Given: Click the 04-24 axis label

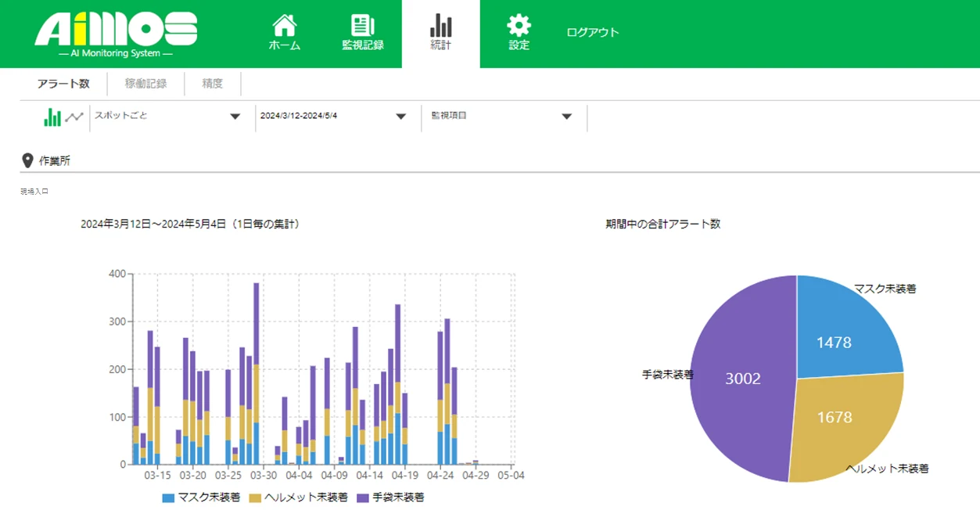Looking at the screenshot, I should (440, 475).
